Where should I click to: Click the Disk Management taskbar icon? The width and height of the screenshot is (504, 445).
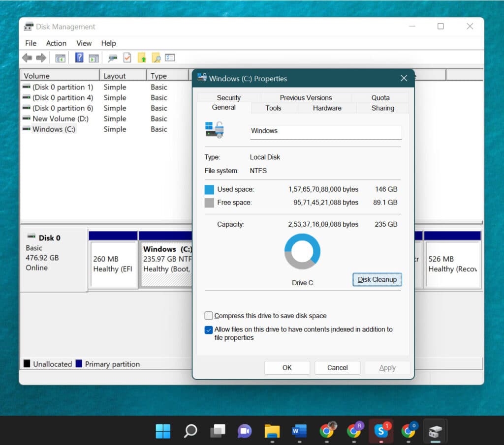(x=436, y=431)
